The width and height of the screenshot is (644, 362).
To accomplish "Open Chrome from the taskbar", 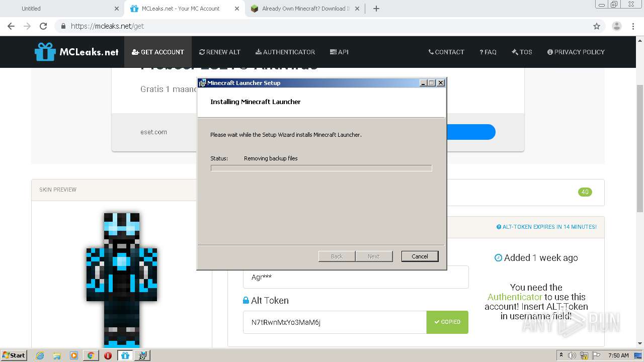I will (x=91, y=355).
